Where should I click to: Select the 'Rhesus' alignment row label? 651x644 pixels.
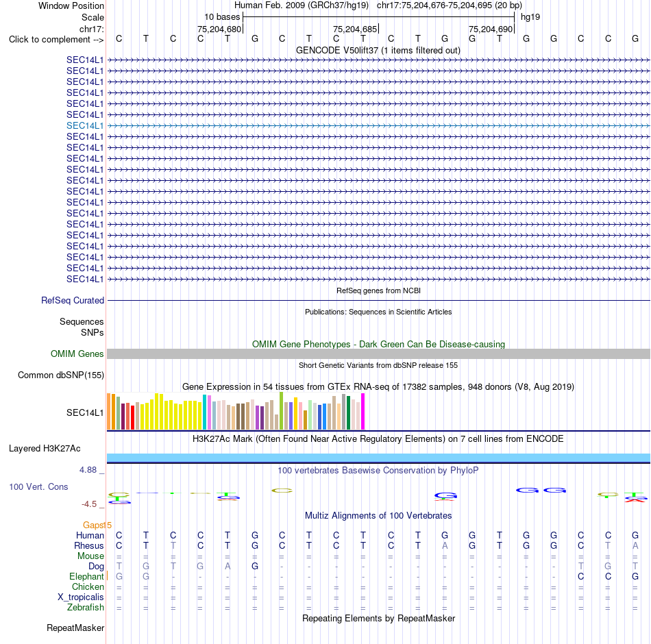click(89, 545)
